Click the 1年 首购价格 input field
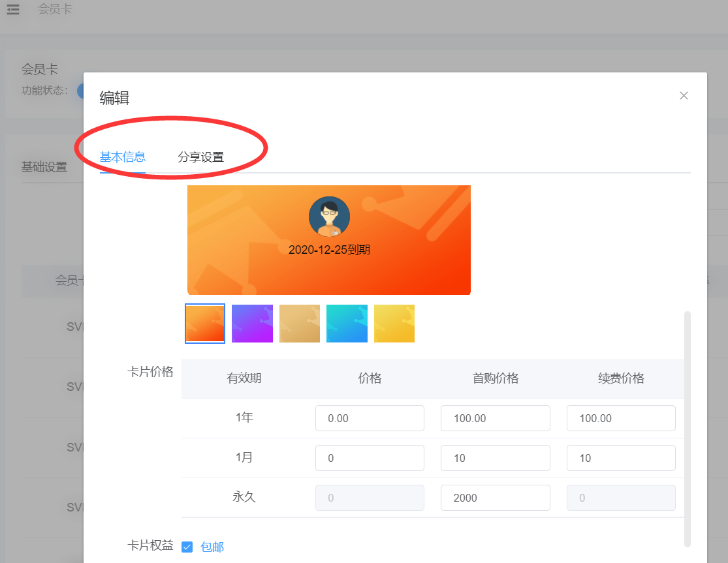 (496, 418)
